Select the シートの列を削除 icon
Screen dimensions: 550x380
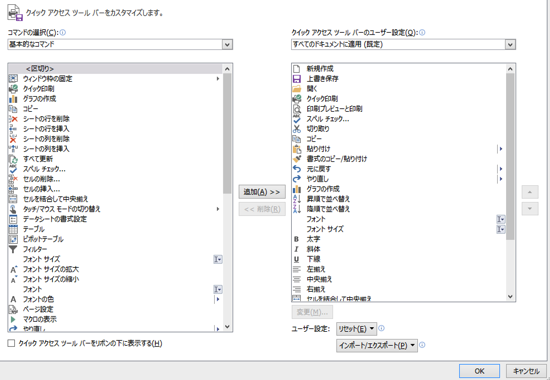click(13, 139)
